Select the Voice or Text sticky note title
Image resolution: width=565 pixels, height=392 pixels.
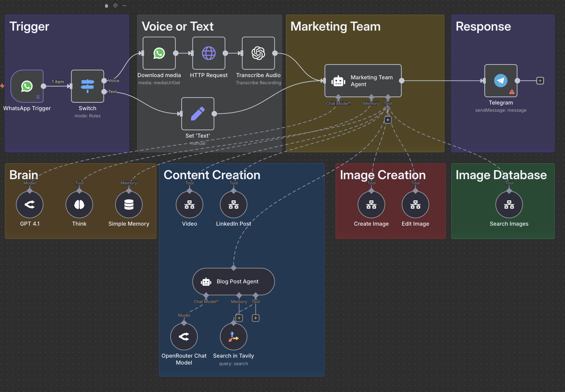point(177,27)
